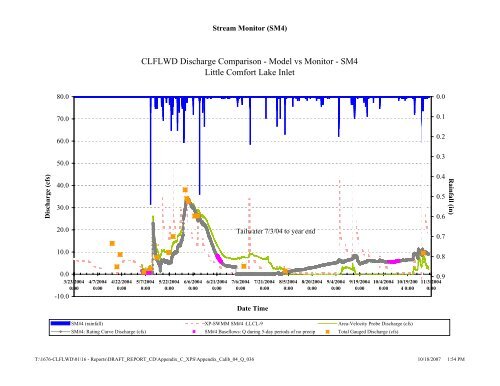
Task: Click the annotation 'Tailwater 7/3/04 to year end'
Action: [x=276, y=231]
